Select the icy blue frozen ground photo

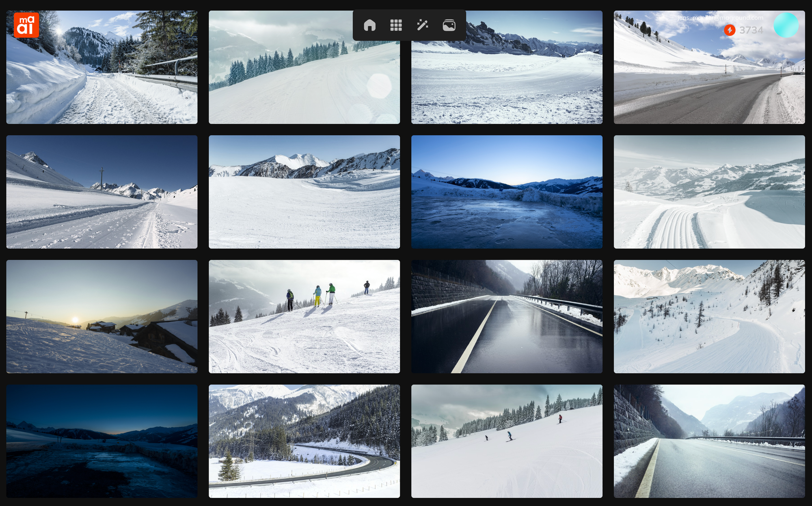tap(507, 192)
